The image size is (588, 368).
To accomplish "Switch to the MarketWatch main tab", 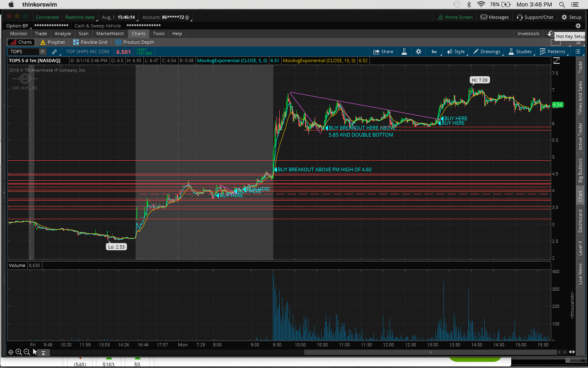I will pyautogui.click(x=110, y=34).
